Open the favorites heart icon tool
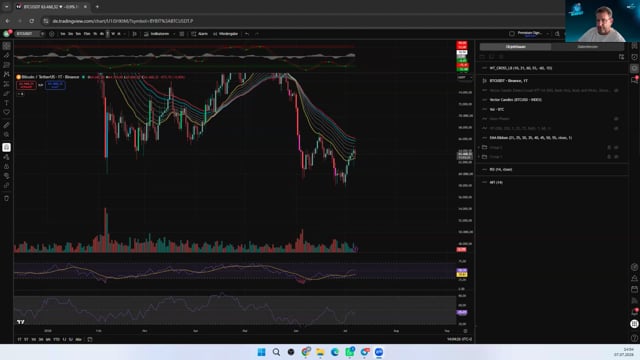 coord(7,112)
